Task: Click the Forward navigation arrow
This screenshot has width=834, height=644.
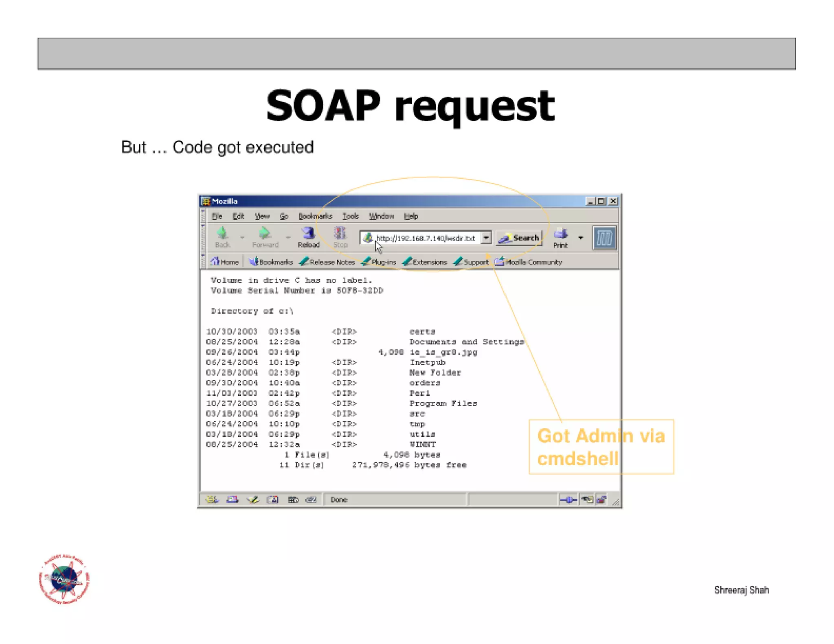Action: click(x=265, y=237)
